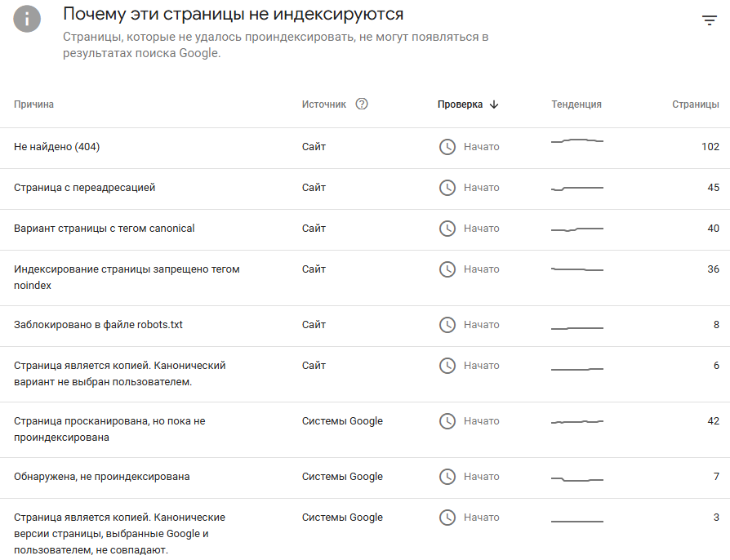Open the Не найдено (404) reason
Image resolution: width=730 pixels, height=560 pixels.
365,148
